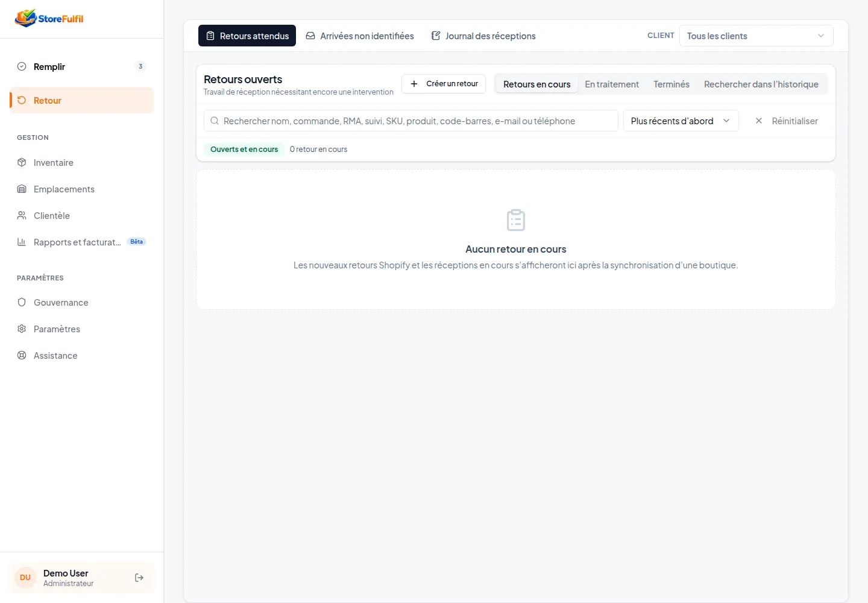
Task: Select the Retours en cours filter tab
Action: click(537, 84)
